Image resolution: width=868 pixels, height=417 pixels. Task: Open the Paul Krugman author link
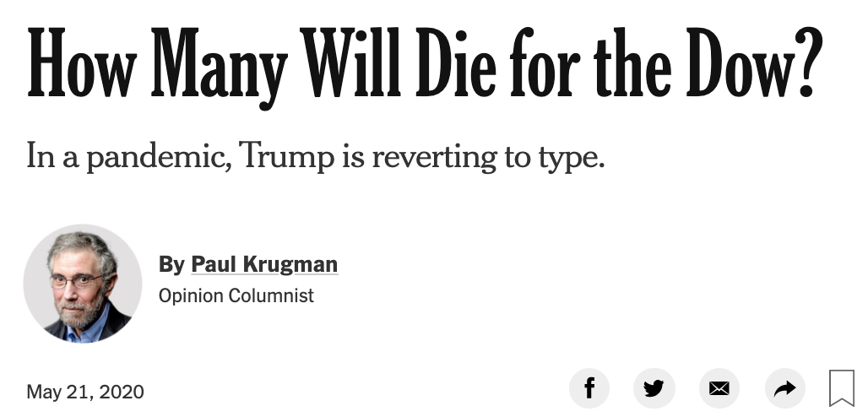[x=264, y=264]
